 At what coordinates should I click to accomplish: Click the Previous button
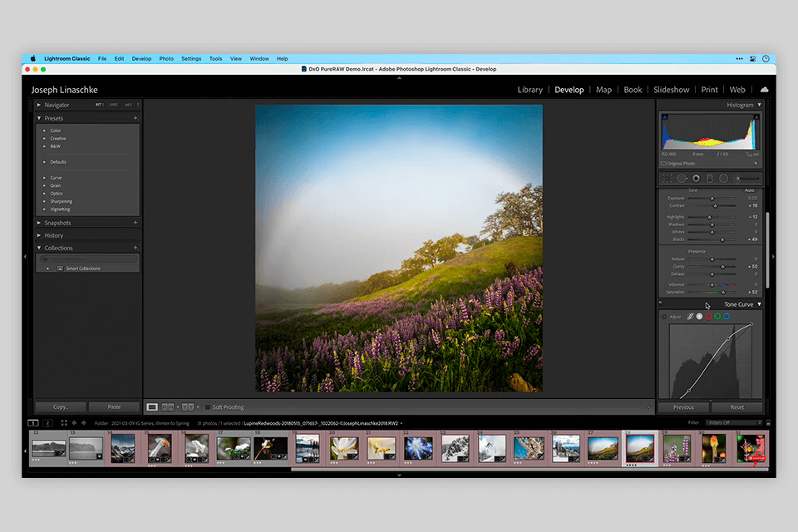[683, 407]
